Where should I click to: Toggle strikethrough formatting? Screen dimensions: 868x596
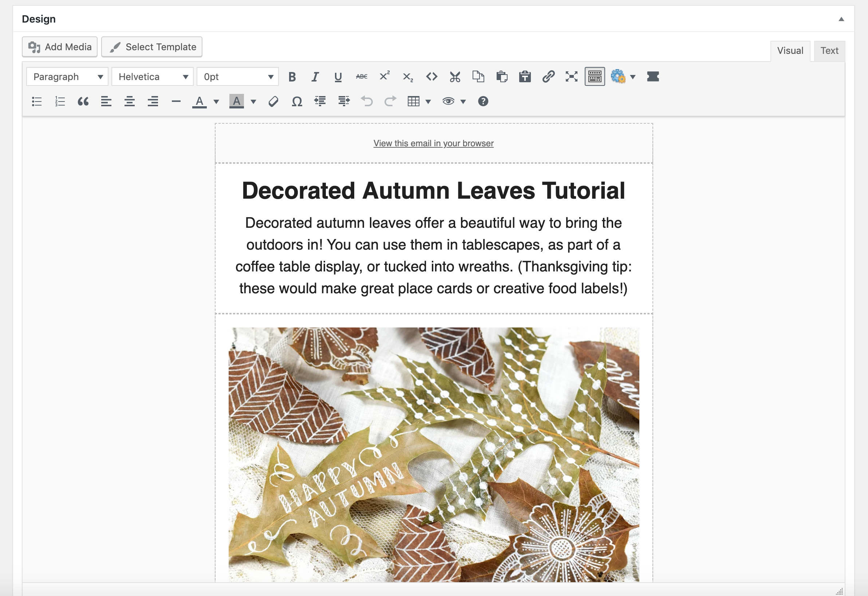pos(361,77)
